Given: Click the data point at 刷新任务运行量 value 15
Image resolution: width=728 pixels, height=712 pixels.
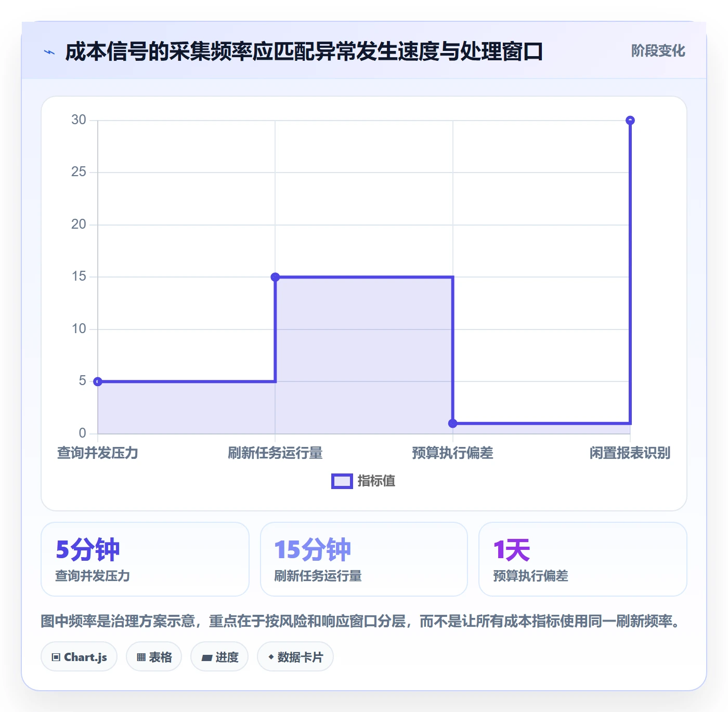Looking at the screenshot, I should (275, 277).
